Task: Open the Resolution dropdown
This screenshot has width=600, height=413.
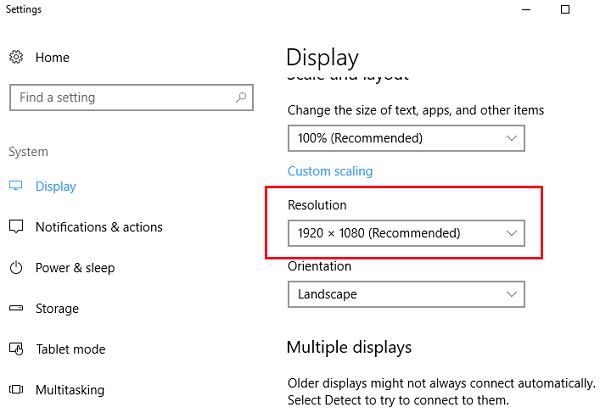Action: [405, 233]
